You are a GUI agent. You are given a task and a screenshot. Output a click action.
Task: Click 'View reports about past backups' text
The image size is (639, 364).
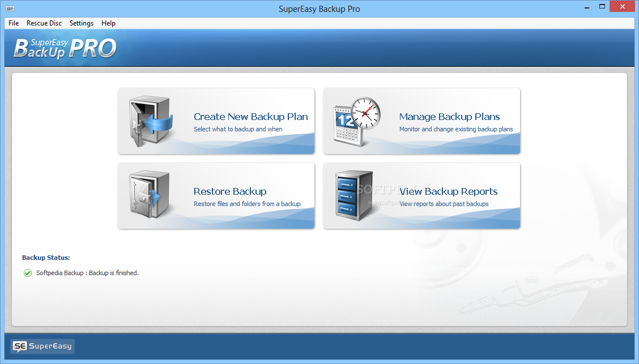click(x=444, y=204)
